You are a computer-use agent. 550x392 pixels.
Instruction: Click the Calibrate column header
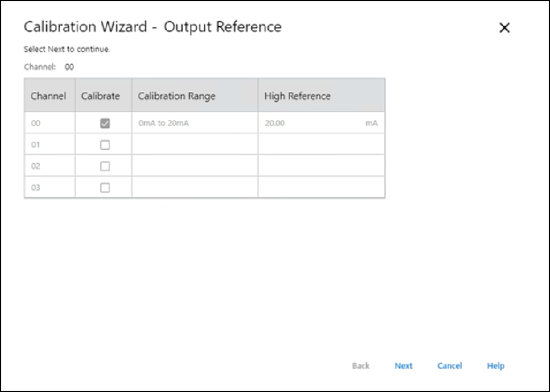(100, 96)
